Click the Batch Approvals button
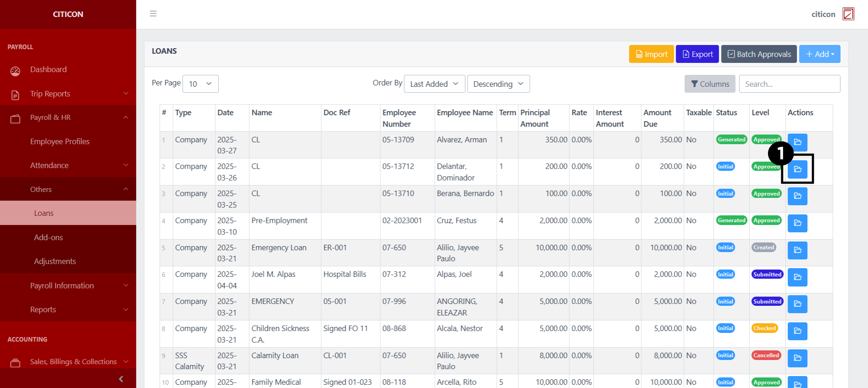The image size is (868, 388). (x=758, y=54)
